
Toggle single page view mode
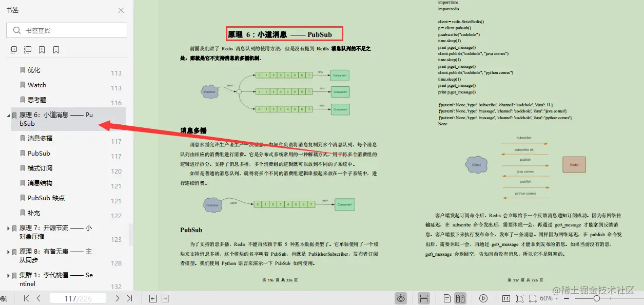point(446,298)
